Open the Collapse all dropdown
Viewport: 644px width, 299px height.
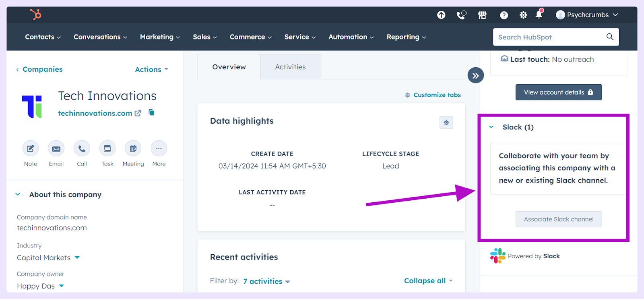tap(429, 280)
